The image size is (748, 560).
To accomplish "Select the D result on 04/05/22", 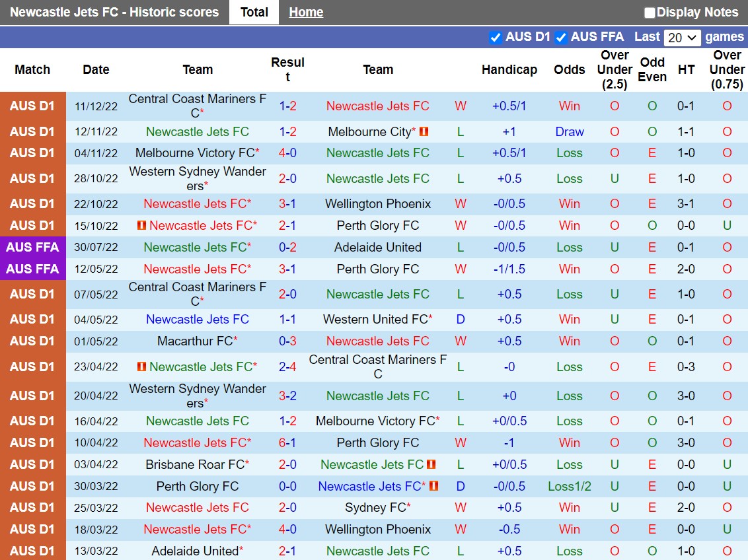I will click(461, 320).
